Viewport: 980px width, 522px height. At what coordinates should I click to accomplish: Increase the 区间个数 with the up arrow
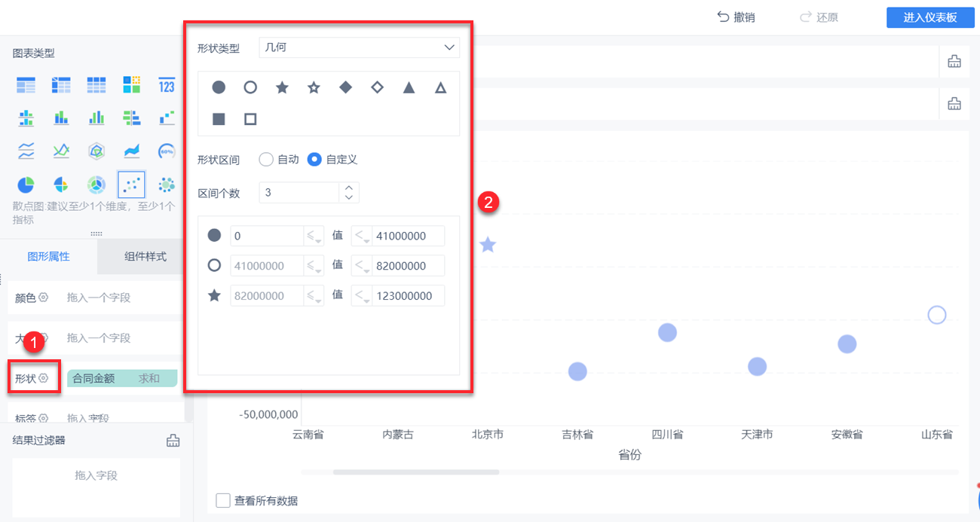tap(348, 188)
